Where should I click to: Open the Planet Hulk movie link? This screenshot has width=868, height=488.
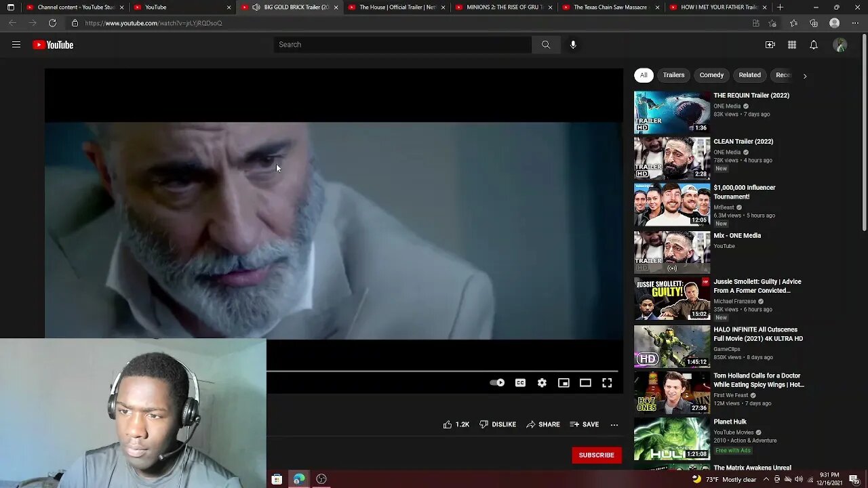pyautogui.click(x=730, y=422)
